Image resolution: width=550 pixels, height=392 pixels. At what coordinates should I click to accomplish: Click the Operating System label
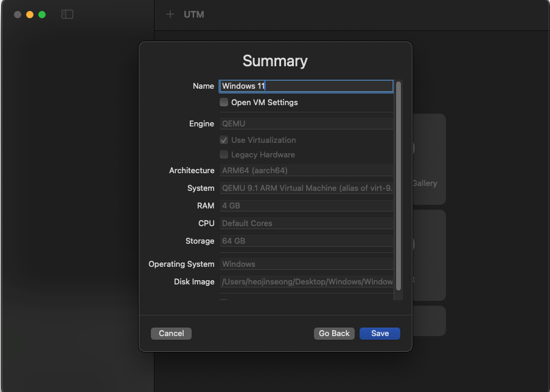pos(181,264)
